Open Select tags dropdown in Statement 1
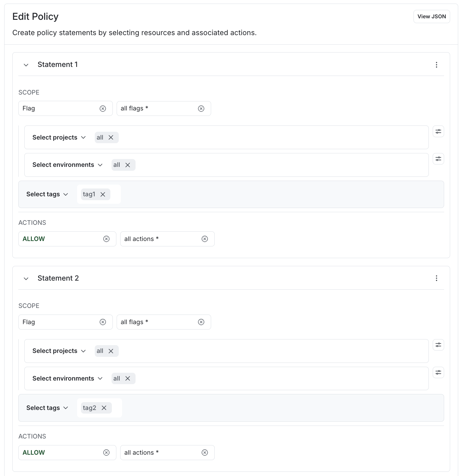The image size is (463, 476). click(x=47, y=194)
